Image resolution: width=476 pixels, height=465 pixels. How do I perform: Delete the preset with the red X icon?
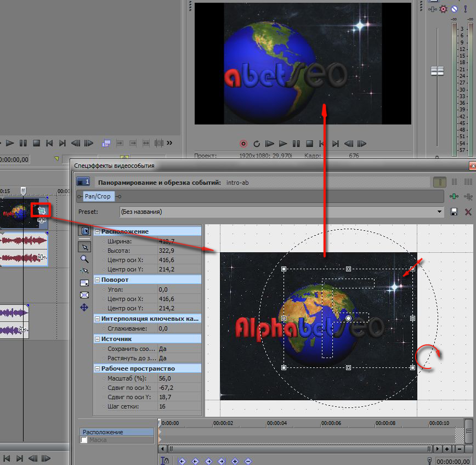(x=468, y=212)
